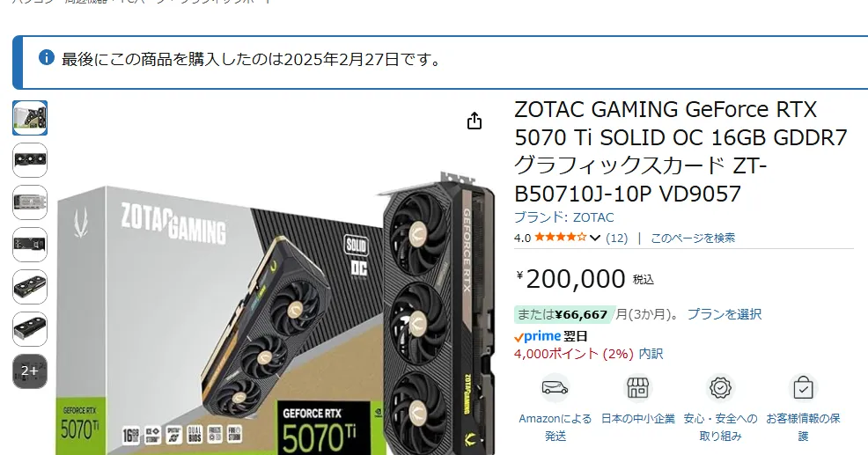Click the star rating icons
The width and height of the screenshot is (868, 455).
[560, 238]
